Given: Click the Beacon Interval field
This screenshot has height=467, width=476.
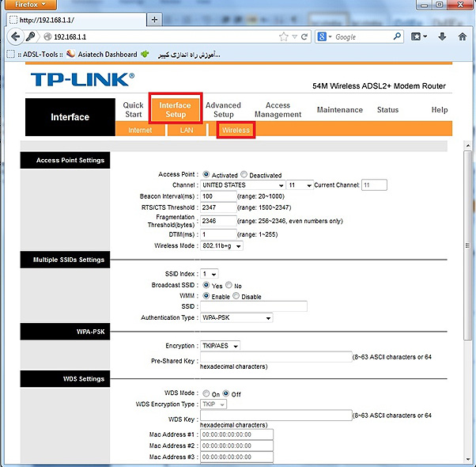Looking at the screenshot, I should click(218, 196).
